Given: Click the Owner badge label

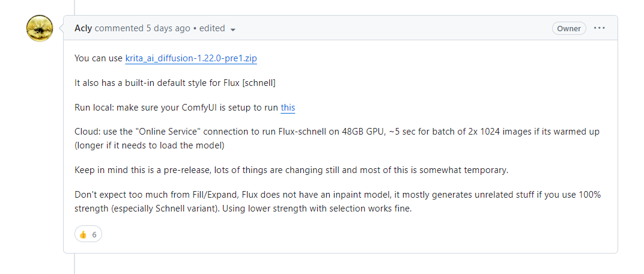Looking at the screenshot, I should point(569,28).
